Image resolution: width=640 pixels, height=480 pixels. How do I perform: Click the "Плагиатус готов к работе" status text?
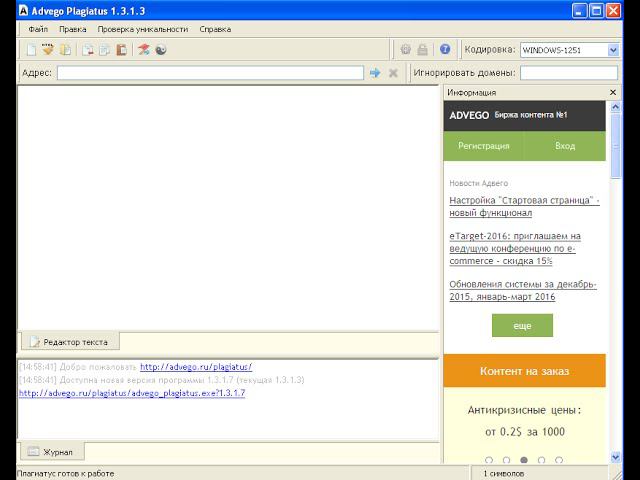coord(65,473)
